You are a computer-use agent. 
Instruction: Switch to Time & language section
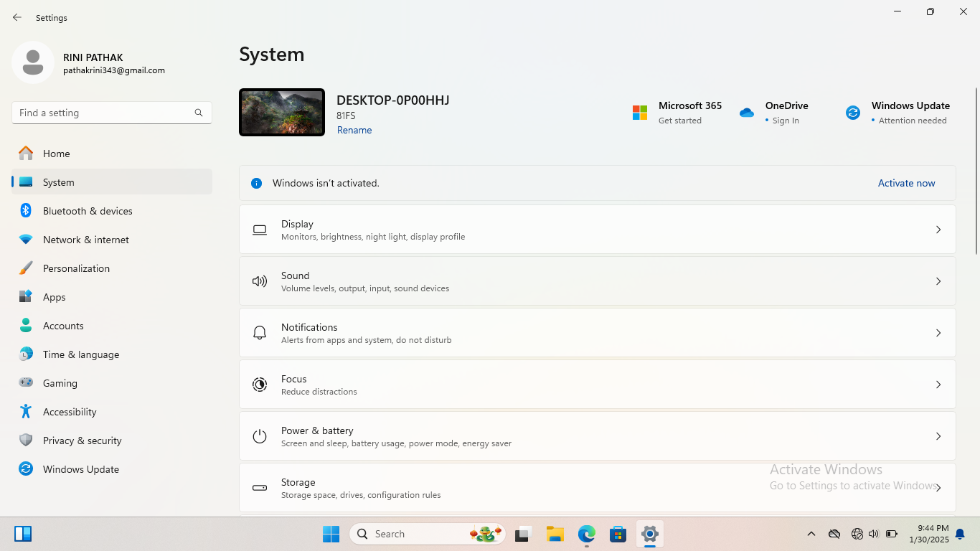(x=80, y=354)
